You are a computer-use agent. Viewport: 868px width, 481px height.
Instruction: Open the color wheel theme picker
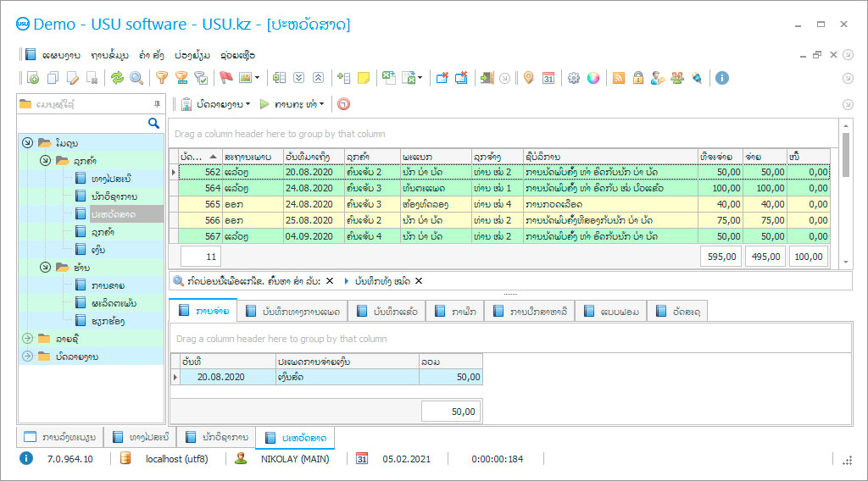click(x=593, y=78)
